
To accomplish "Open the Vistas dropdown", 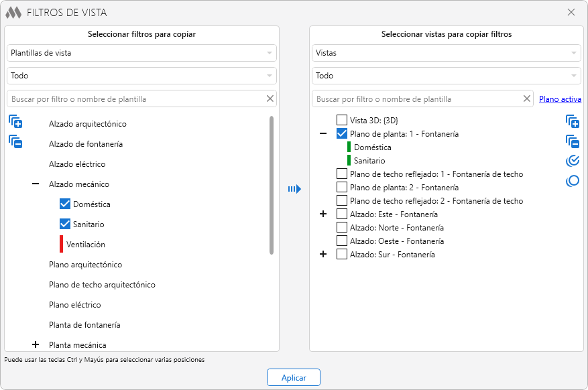I will tap(447, 52).
